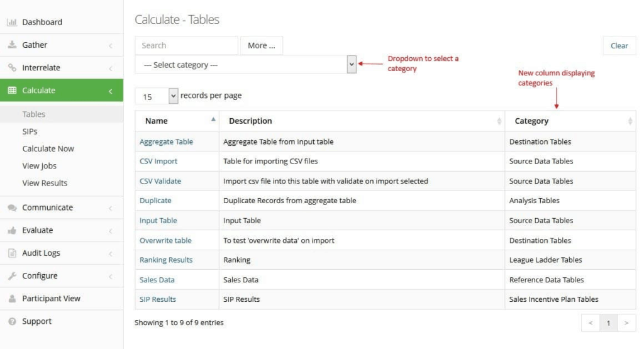This screenshot has height=349, width=644.
Task: Click inside the Search field
Action: [186, 45]
